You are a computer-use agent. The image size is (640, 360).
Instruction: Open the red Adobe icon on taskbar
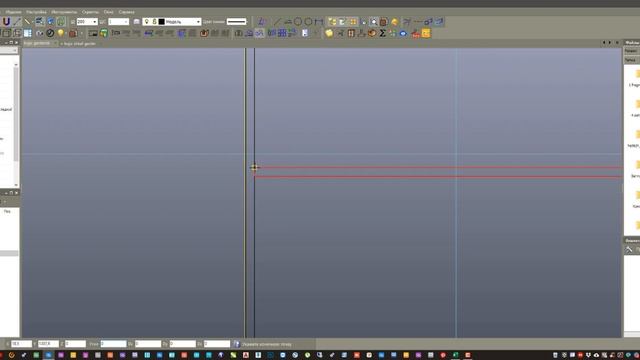click(x=246, y=356)
